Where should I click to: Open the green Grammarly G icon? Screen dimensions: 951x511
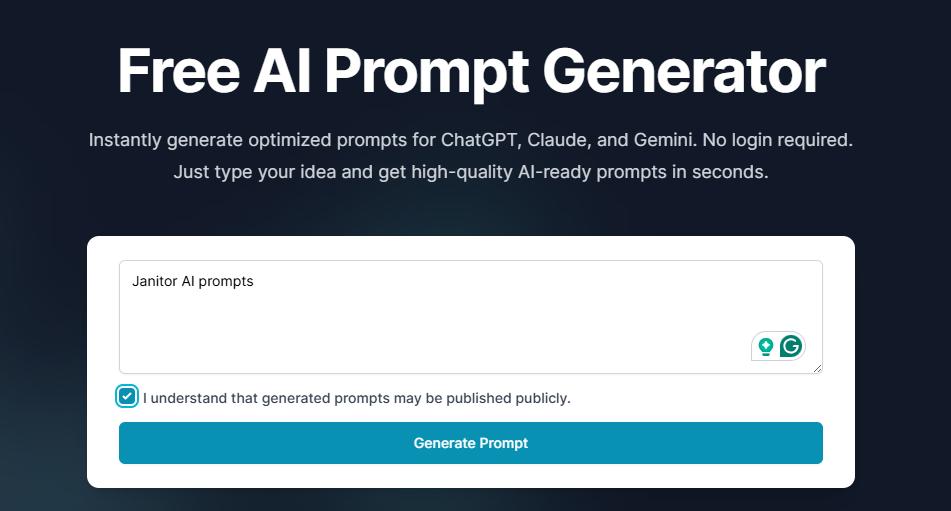tap(791, 347)
